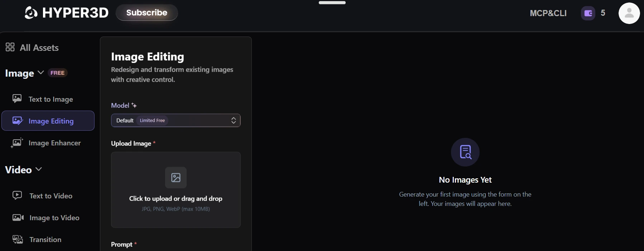Click the "Generate your first image" helper text
The image size is (644, 251).
point(465,199)
